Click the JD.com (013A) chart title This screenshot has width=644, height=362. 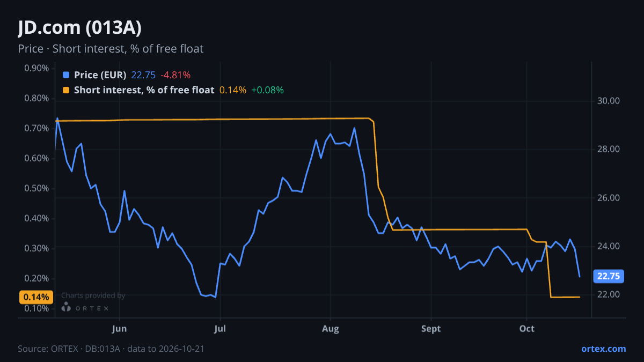[x=79, y=28]
